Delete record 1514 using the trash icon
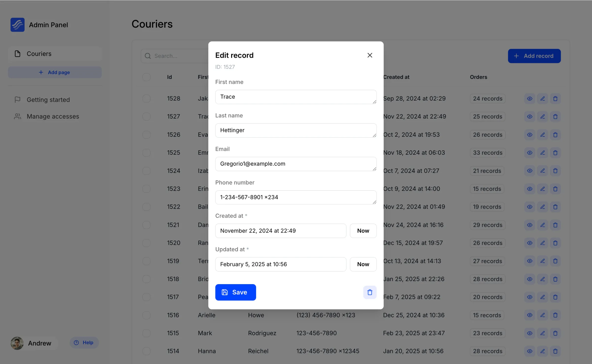592x364 pixels. [x=555, y=351]
